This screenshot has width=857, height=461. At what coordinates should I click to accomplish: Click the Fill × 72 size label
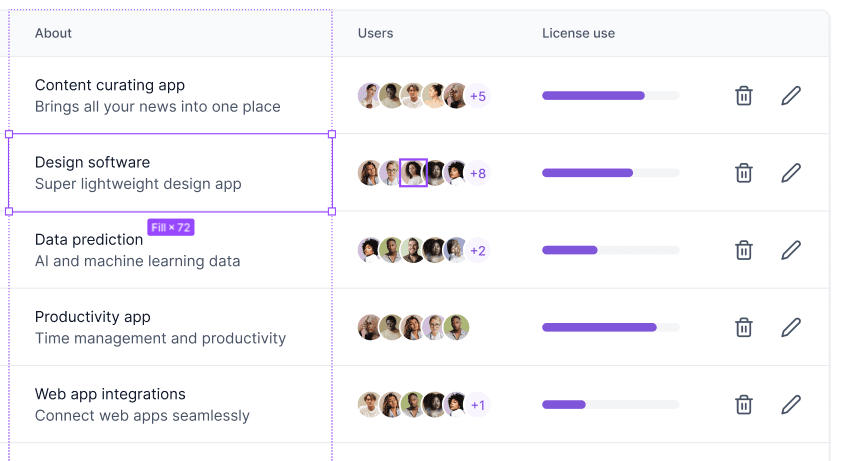pos(171,227)
